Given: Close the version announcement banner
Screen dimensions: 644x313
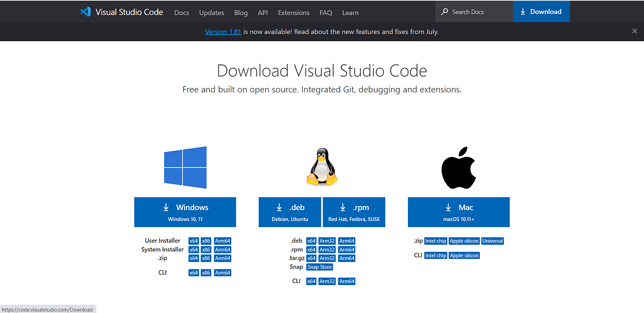Looking at the screenshot, I should (x=634, y=32).
